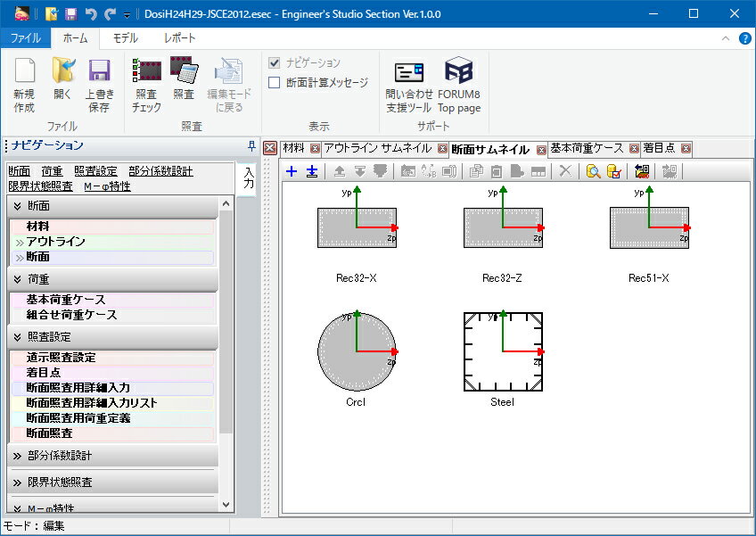This screenshot has height=536, width=756.
Task: Add a new section with the plus icon
Action: click(x=291, y=171)
